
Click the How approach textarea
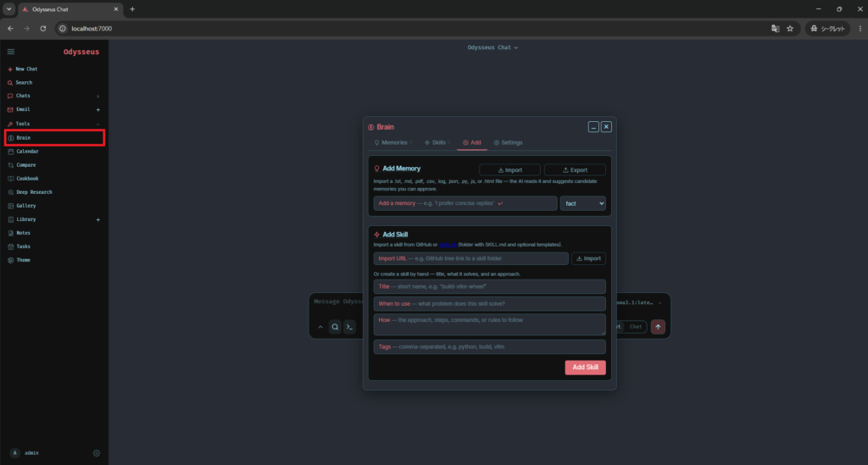tap(489, 324)
